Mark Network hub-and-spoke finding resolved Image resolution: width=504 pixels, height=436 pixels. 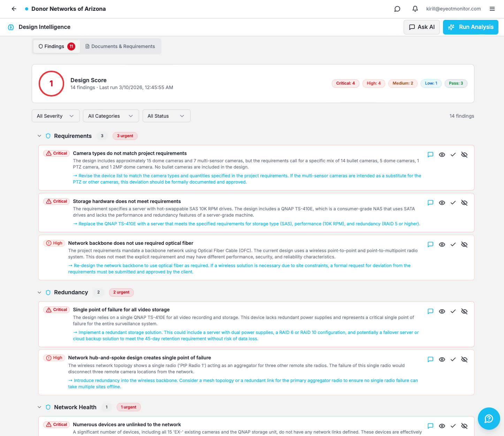(453, 359)
